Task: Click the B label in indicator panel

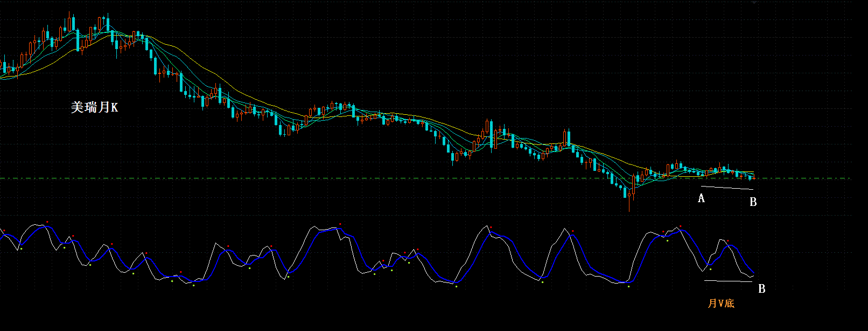Action: [761, 289]
